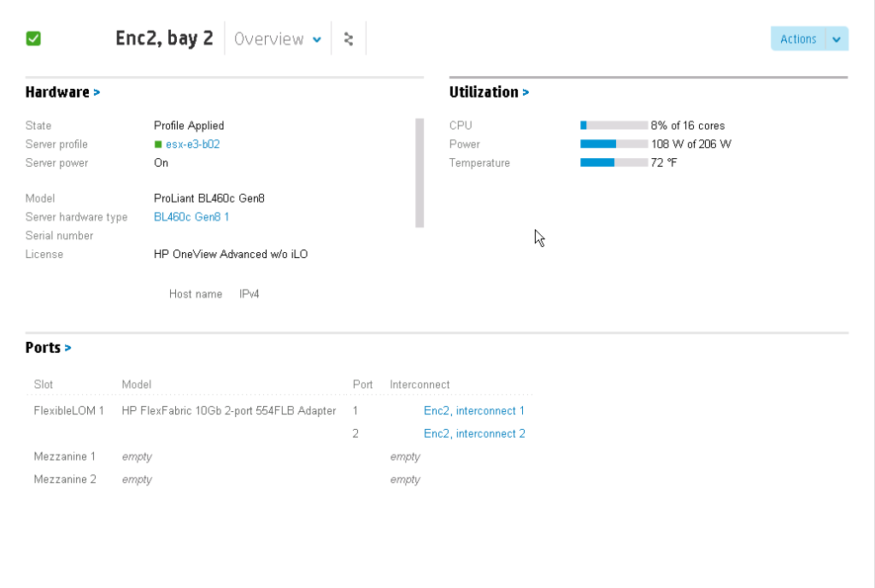Open the BL460c Gen8 1 hardware type link
Screen dimensions: 875x588
click(x=191, y=217)
